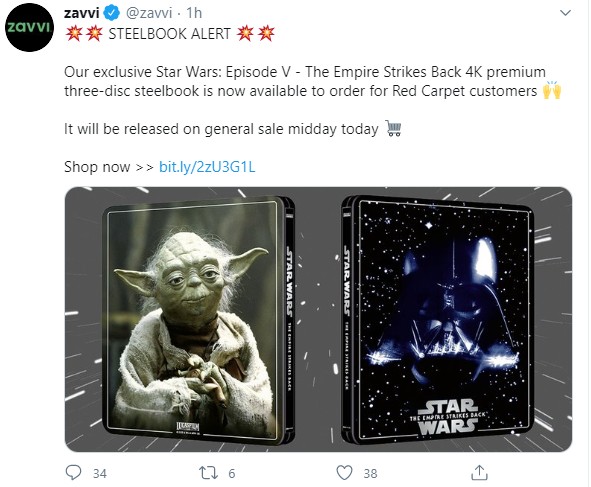Open the share tweet icon
Image resolution: width=591 pixels, height=487 pixels.
click(479, 473)
